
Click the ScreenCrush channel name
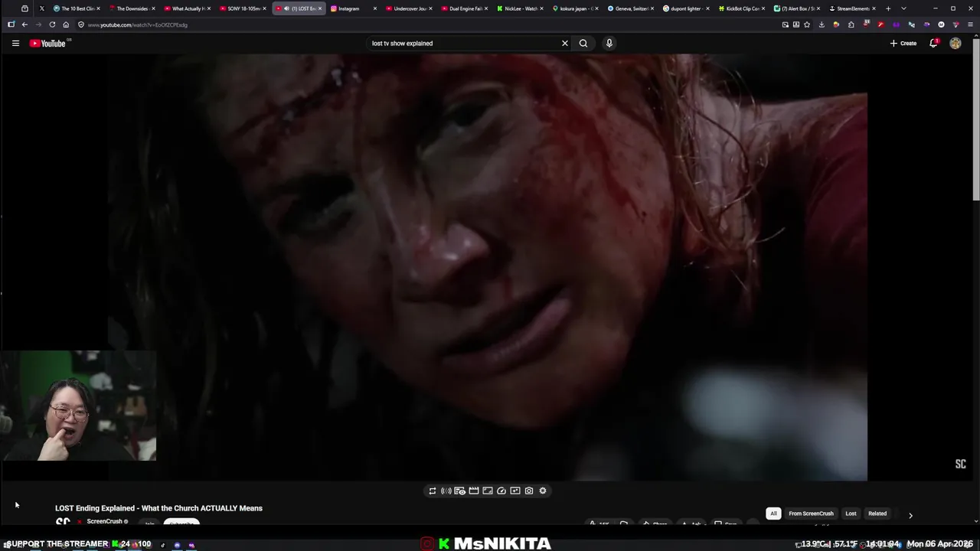106,522
